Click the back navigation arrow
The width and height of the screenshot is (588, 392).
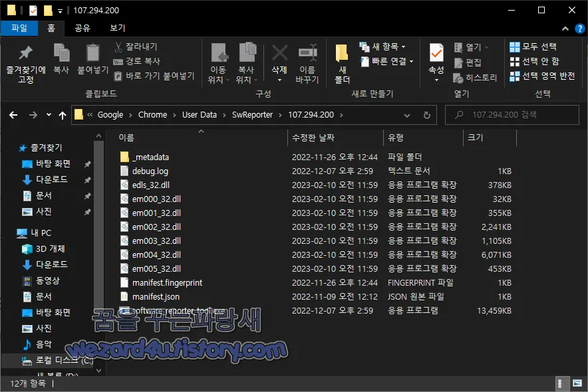pos(13,114)
